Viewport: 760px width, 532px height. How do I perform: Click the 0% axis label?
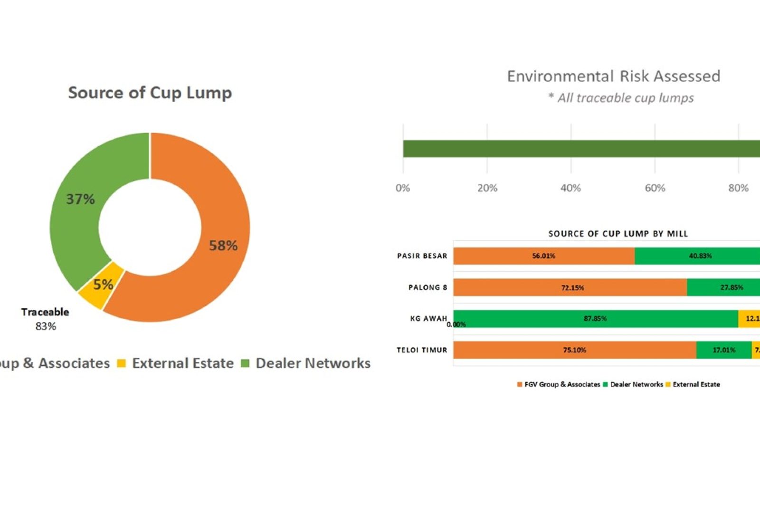click(x=403, y=188)
